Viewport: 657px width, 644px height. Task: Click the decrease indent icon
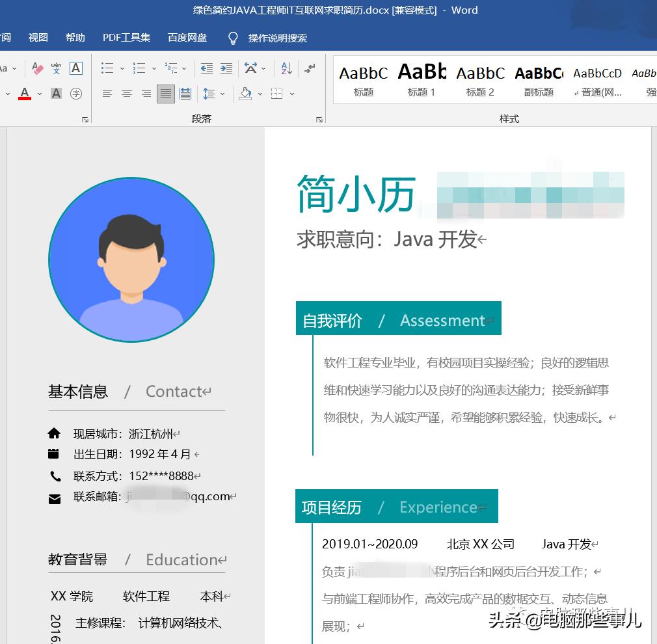tap(208, 68)
